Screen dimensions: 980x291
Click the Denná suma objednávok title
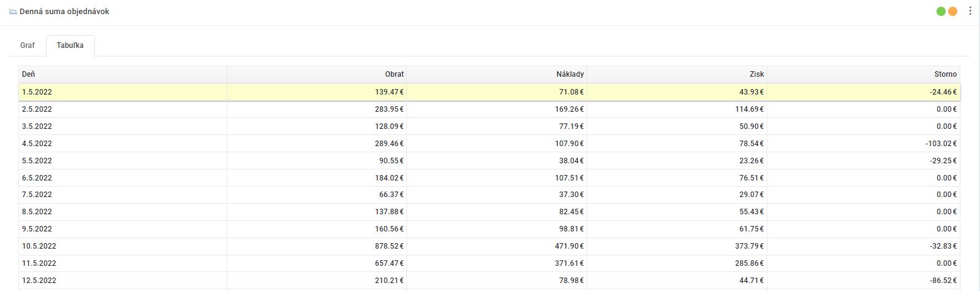64,12
